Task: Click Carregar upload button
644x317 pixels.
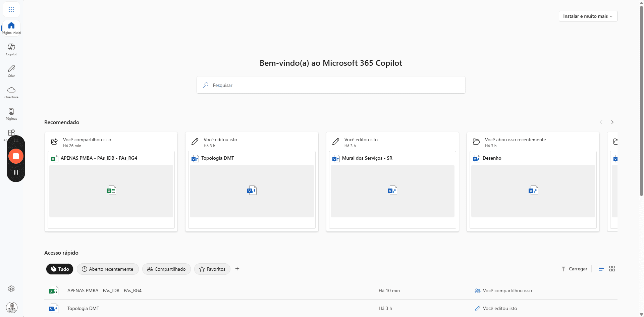Action: tap(574, 269)
